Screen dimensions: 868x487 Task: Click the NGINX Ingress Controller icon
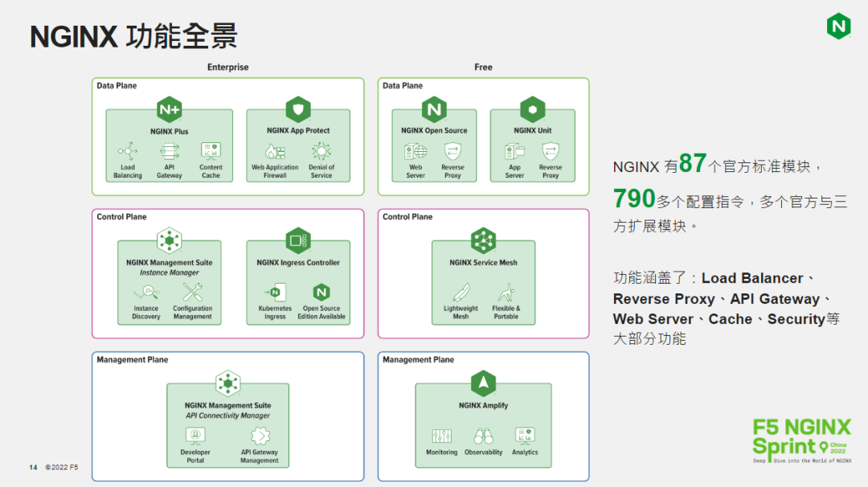[298, 239]
